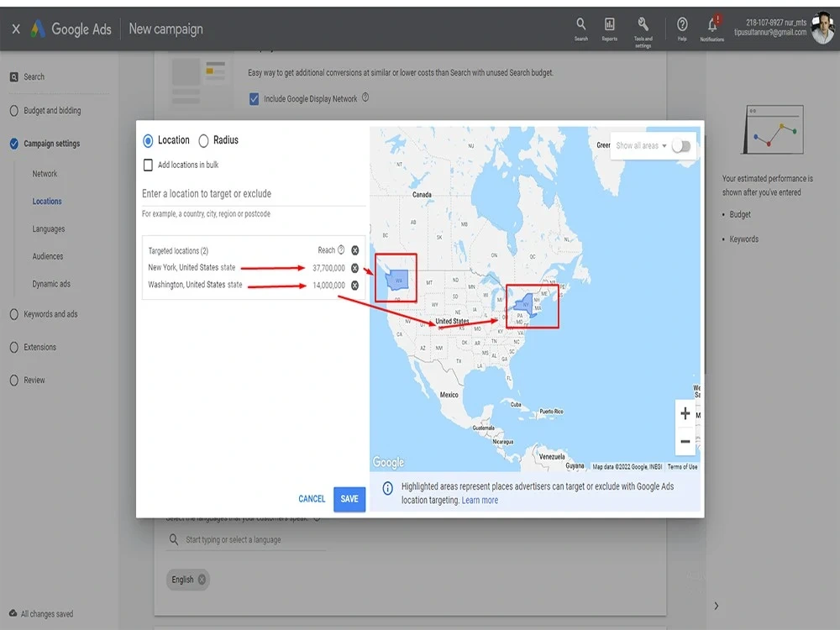Click the account email text in header

769,33
